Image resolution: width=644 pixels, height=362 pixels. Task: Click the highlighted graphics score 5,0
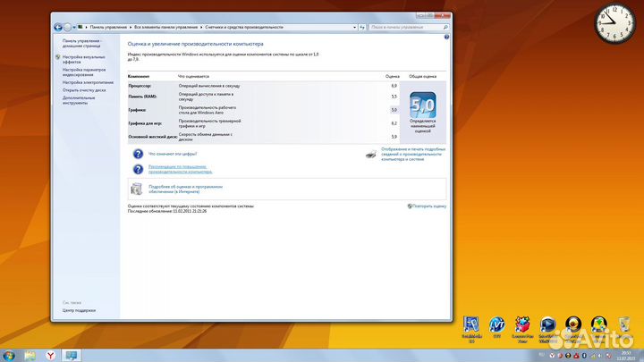pyautogui.click(x=394, y=110)
